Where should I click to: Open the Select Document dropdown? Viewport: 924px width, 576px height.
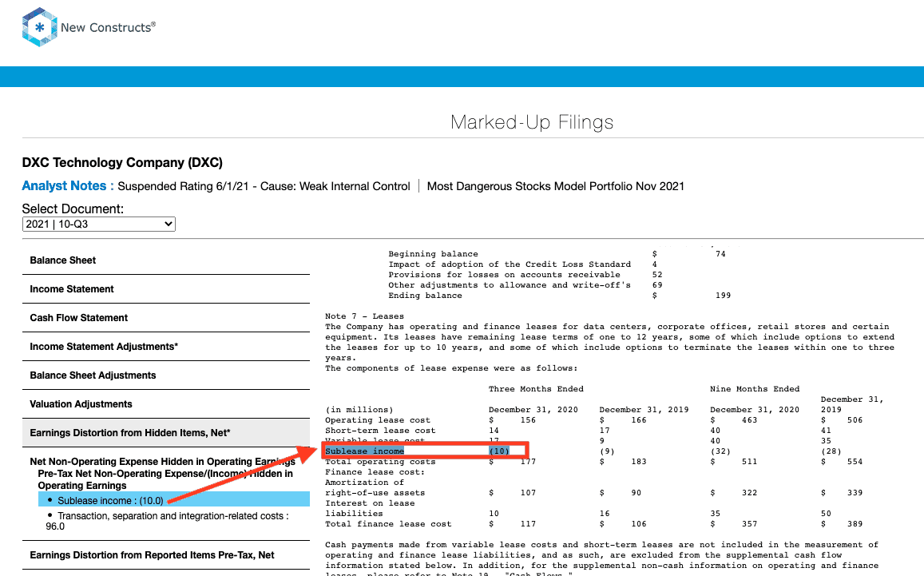tap(99, 224)
